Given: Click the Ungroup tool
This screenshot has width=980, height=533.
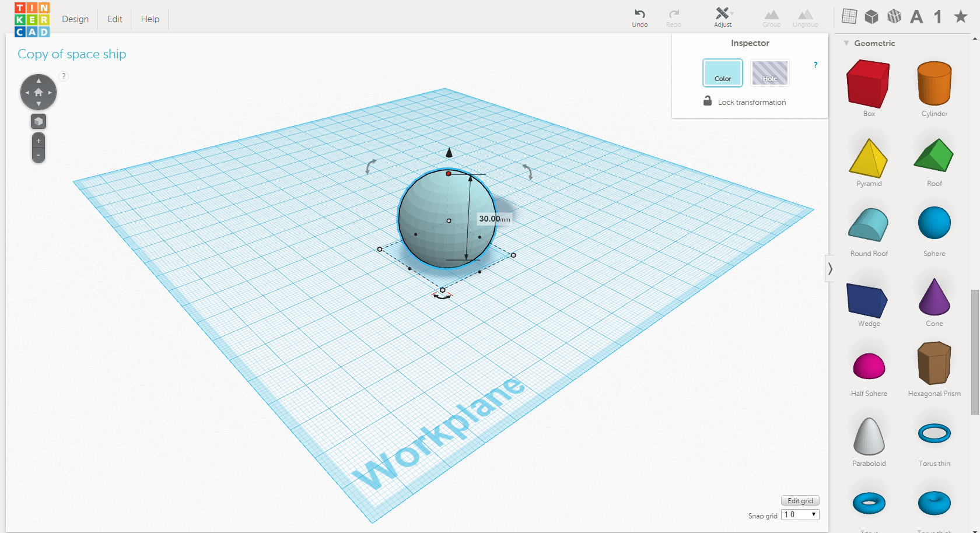Looking at the screenshot, I should point(806,19).
